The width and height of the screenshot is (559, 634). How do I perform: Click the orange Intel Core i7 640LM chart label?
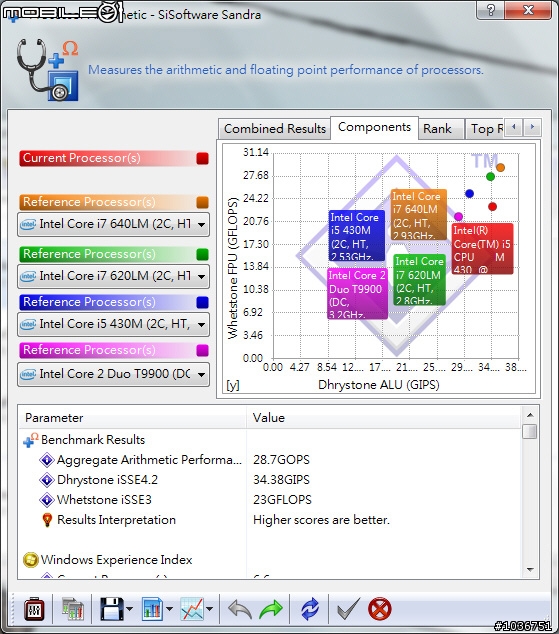[x=419, y=215]
